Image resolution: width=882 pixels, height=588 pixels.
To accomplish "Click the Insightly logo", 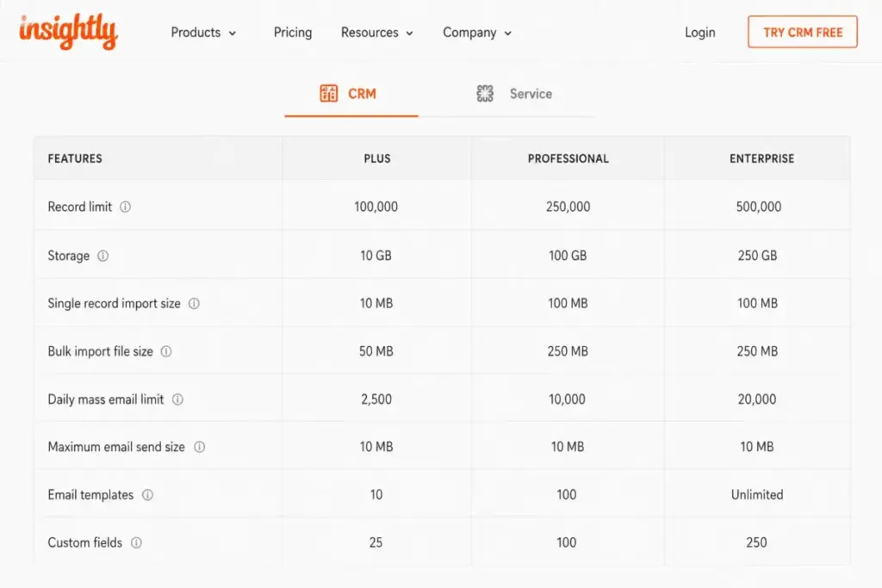I will 69,32.
